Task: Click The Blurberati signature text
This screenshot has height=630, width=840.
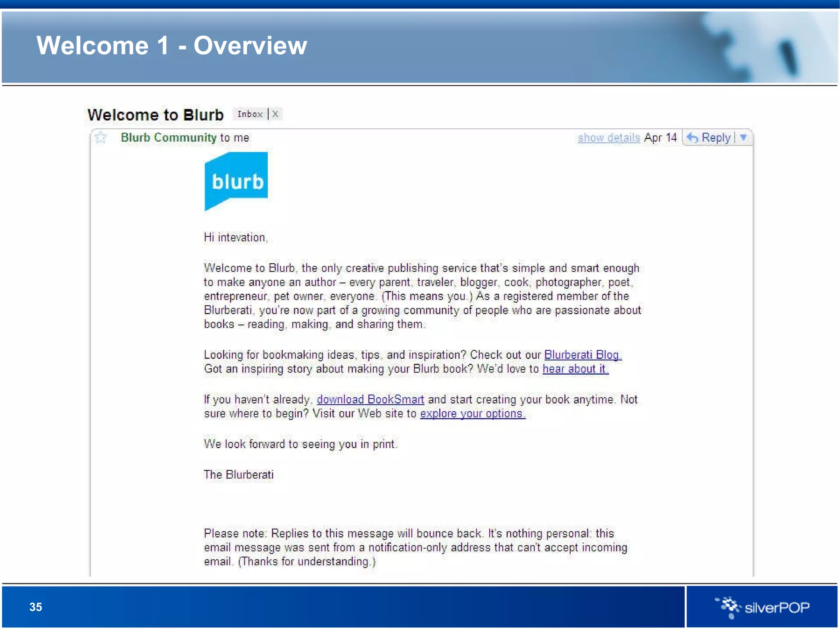Action: [x=239, y=475]
